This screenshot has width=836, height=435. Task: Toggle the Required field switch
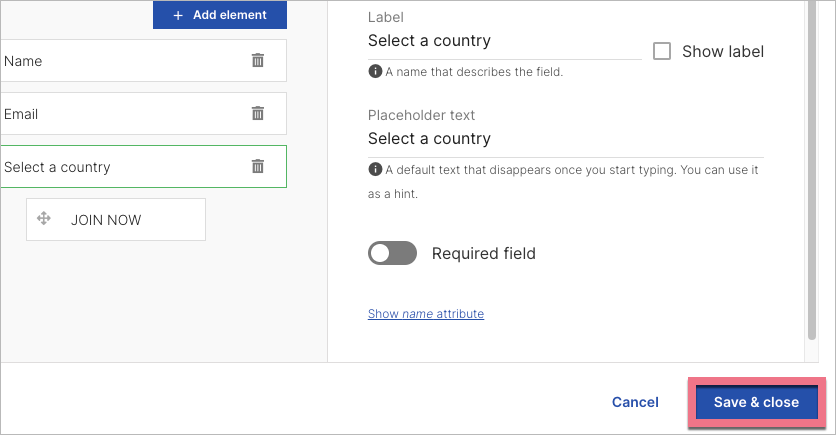tap(392, 253)
